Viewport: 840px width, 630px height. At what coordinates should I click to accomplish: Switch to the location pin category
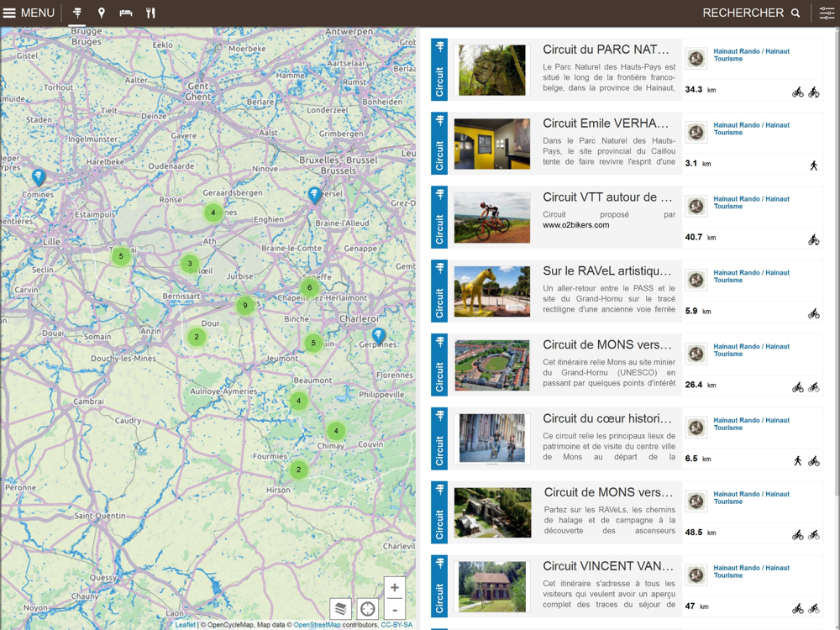(x=102, y=13)
